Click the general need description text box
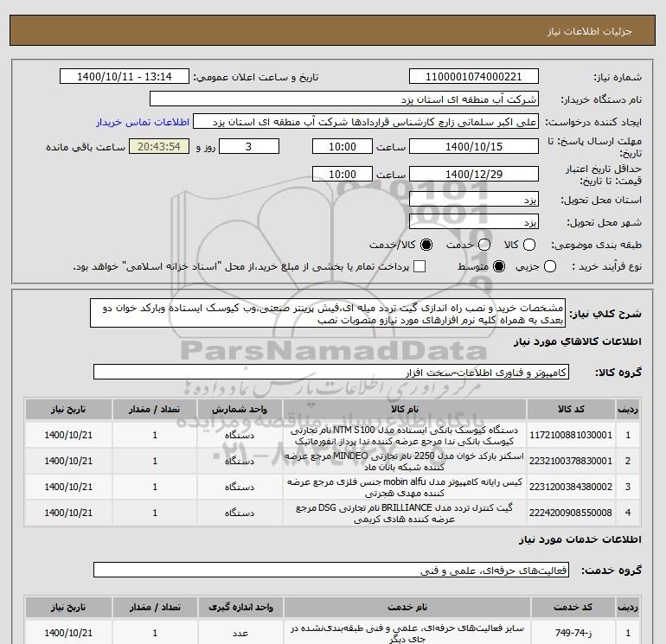666x644 pixels. (328, 313)
